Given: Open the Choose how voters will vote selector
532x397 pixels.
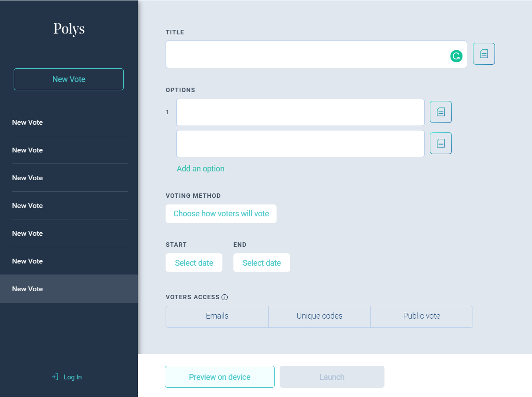Looking at the screenshot, I should (221, 214).
